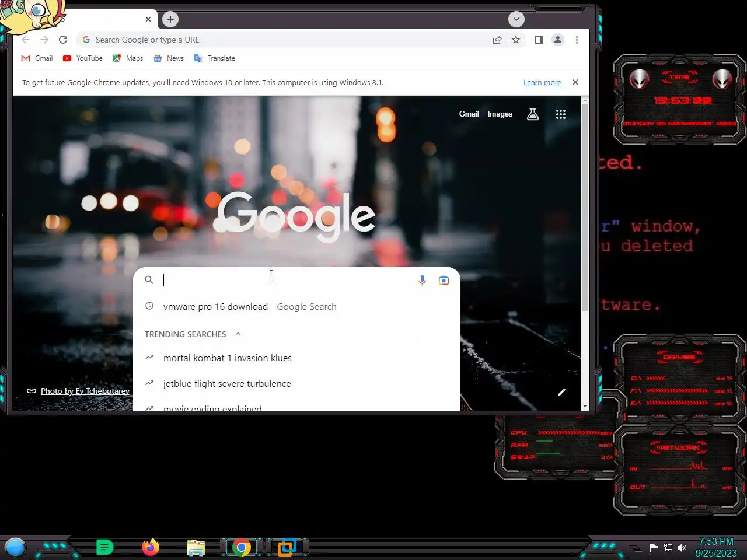
Task: Open File Explorer from the taskbar
Action: [x=196, y=547]
